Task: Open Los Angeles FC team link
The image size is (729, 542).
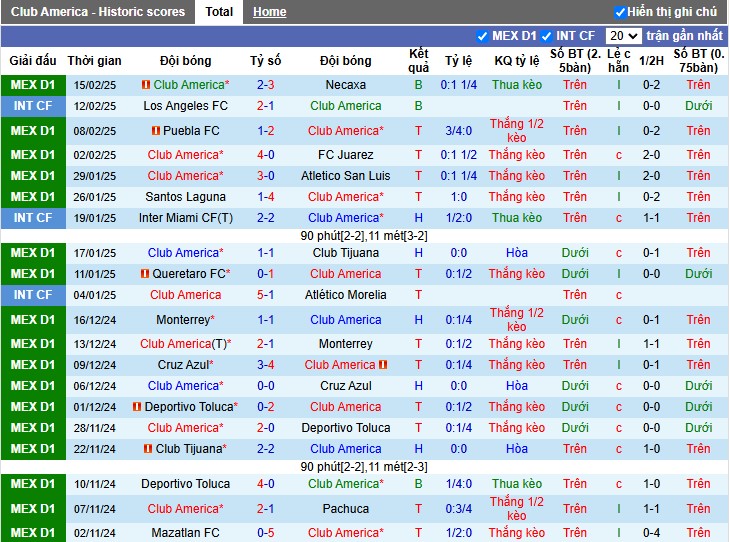Action: click(186, 106)
